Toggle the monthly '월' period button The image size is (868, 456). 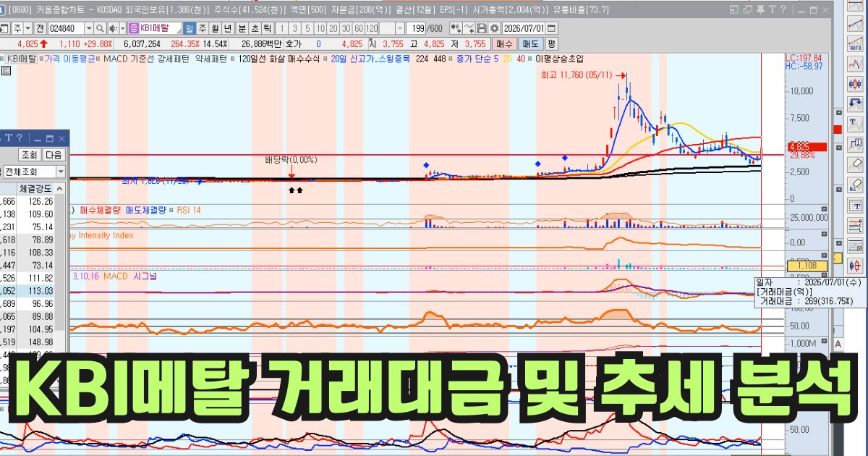pyautogui.click(x=215, y=28)
